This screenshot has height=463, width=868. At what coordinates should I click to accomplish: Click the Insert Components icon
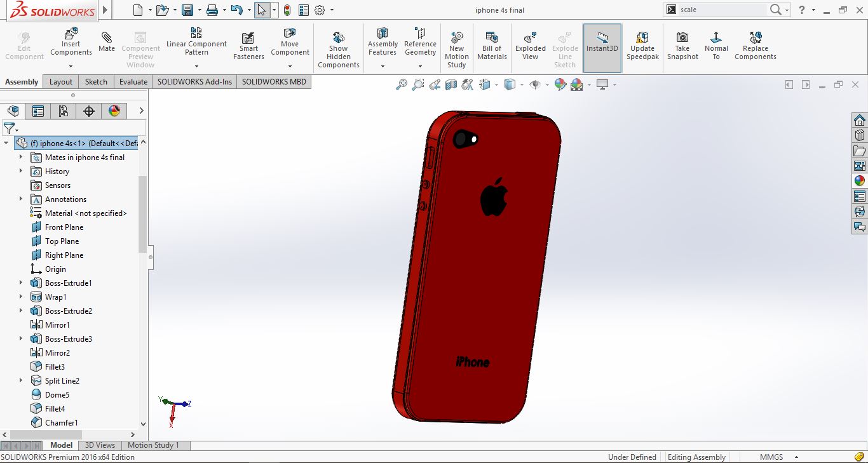pyautogui.click(x=71, y=33)
